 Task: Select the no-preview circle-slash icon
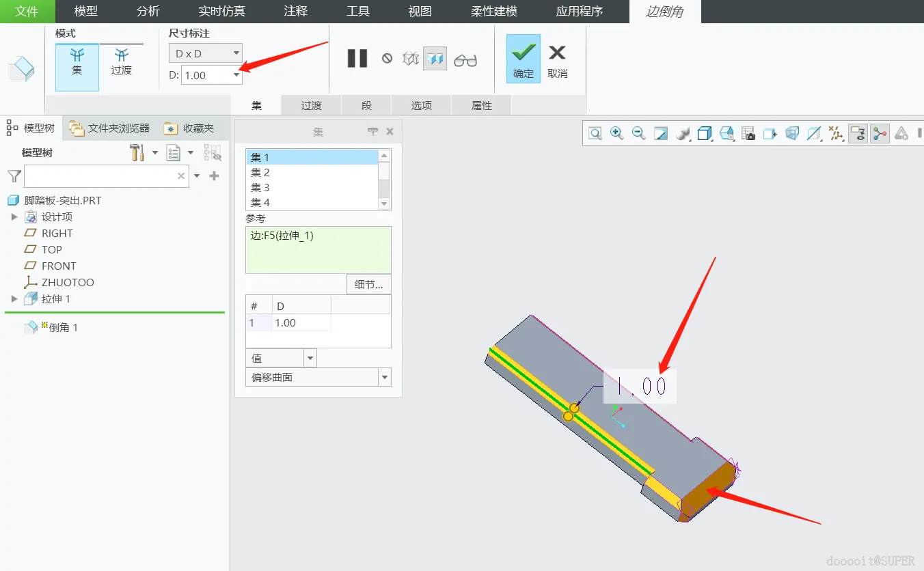pyautogui.click(x=387, y=59)
